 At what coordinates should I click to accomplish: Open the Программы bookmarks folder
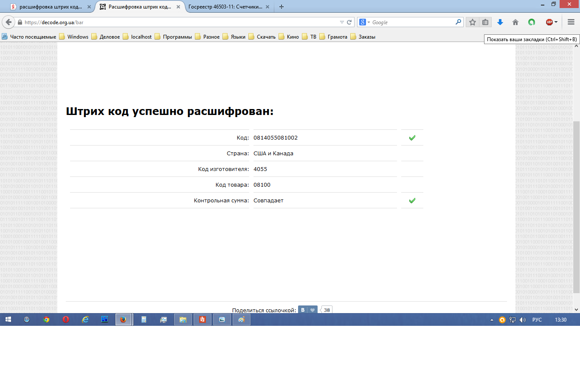173,37
